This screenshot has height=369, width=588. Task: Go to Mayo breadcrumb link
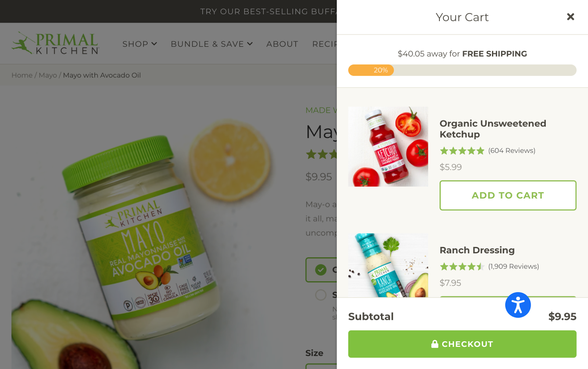pos(48,75)
